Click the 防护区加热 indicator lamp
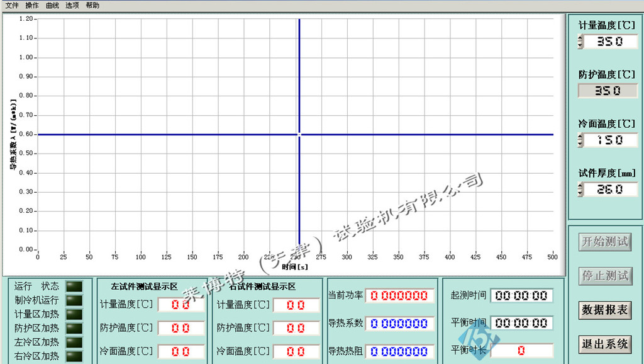 74,327
